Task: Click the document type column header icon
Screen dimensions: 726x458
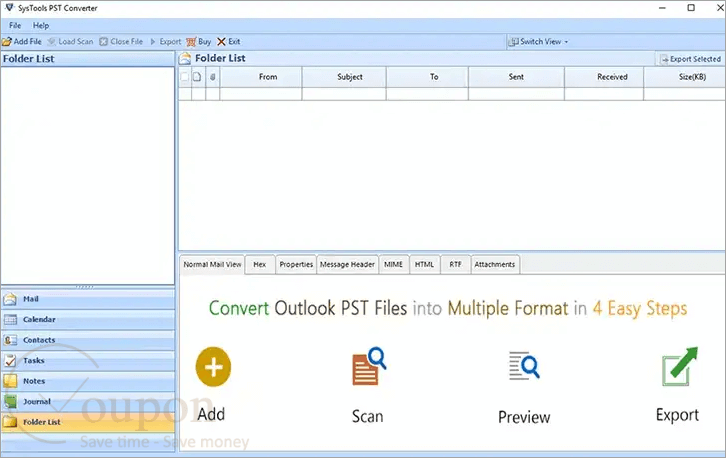Action: (x=197, y=77)
